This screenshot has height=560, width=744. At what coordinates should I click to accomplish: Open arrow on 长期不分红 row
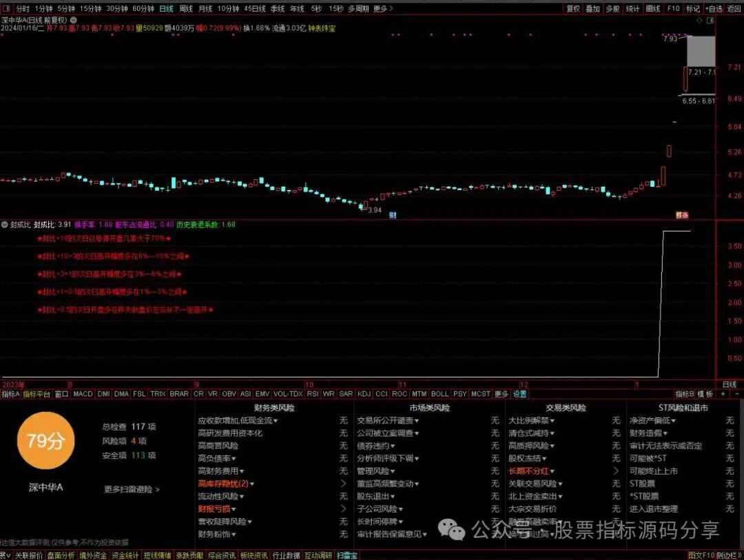pyautogui.click(x=616, y=470)
